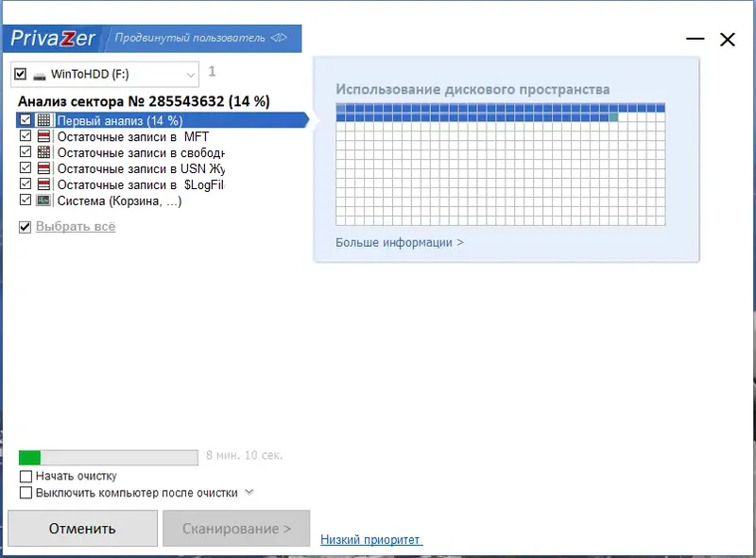The width and height of the screenshot is (756, 558).
Task: Click the red icon next to Остаточные записи в MFT
Action: [43, 136]
